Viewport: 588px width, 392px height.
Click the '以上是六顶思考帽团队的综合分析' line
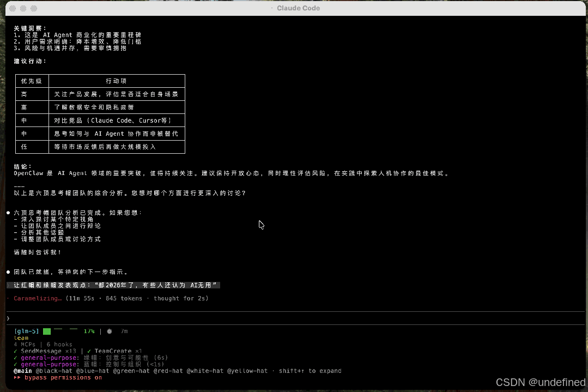click(130, 193)
